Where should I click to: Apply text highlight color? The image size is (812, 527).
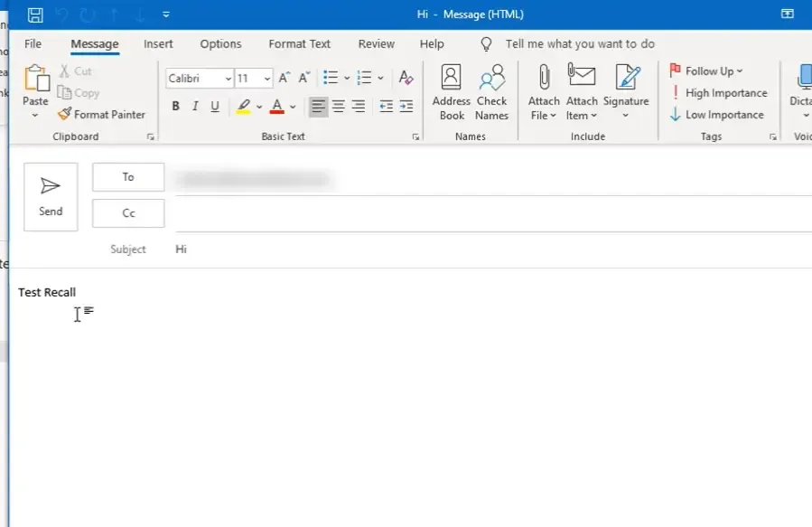coord(245,106)
